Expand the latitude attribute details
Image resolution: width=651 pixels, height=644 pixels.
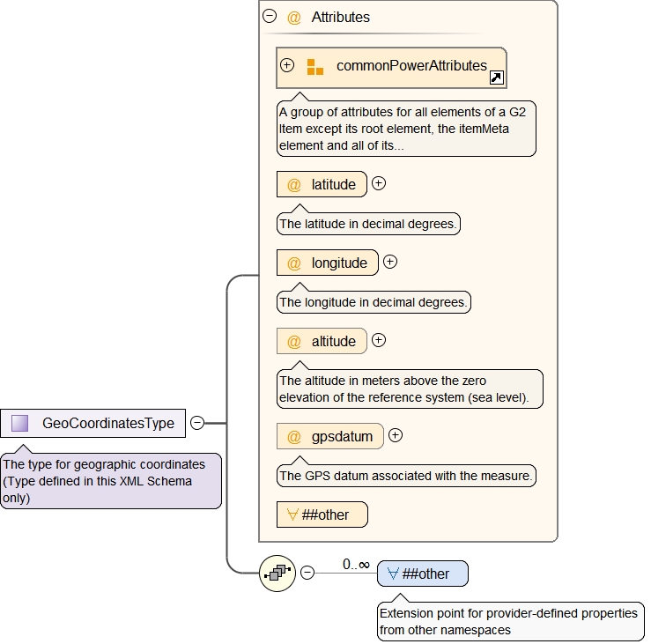(379, 183)
